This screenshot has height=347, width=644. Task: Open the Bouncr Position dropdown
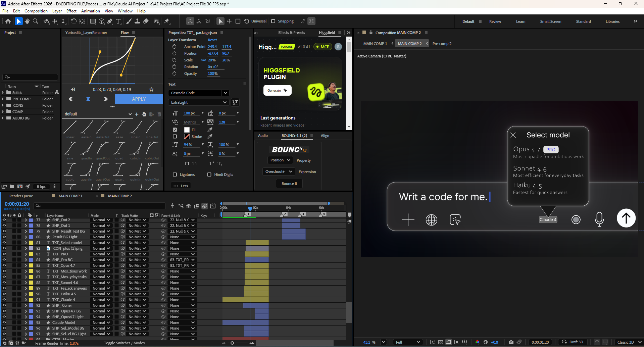point(280,160)
